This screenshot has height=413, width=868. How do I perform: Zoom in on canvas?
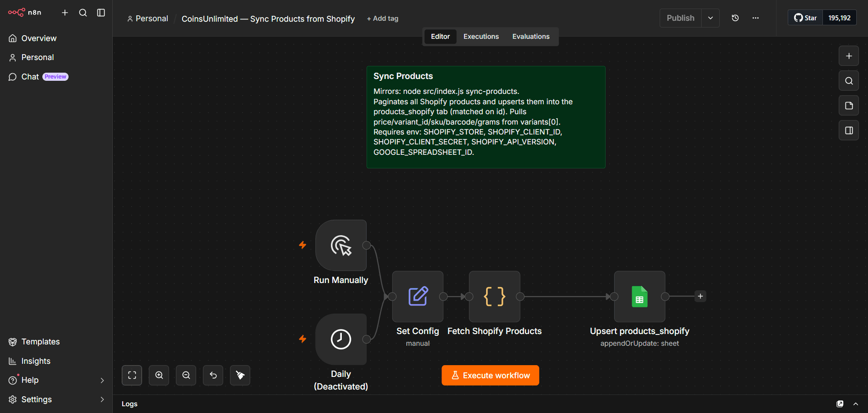[159, 376]
